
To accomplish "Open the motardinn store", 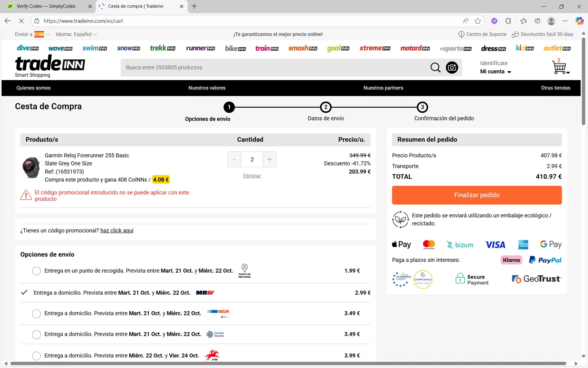I will [415, 48].
